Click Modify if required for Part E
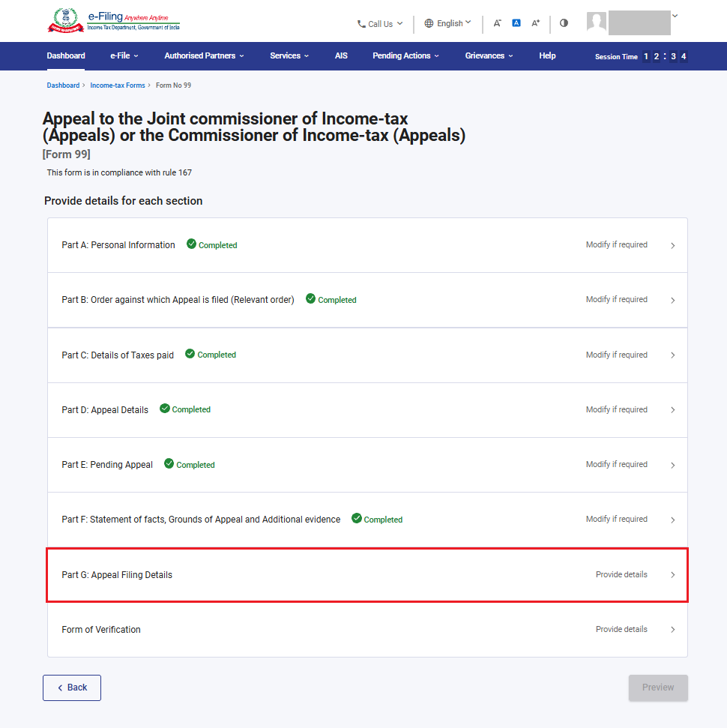 point(617,464)
